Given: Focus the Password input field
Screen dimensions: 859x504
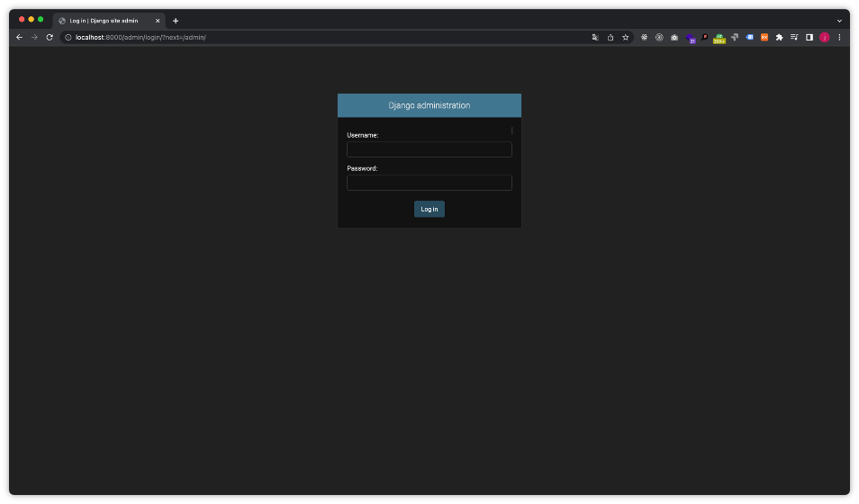Looking at the screenshot, I should tap(429, 183).
